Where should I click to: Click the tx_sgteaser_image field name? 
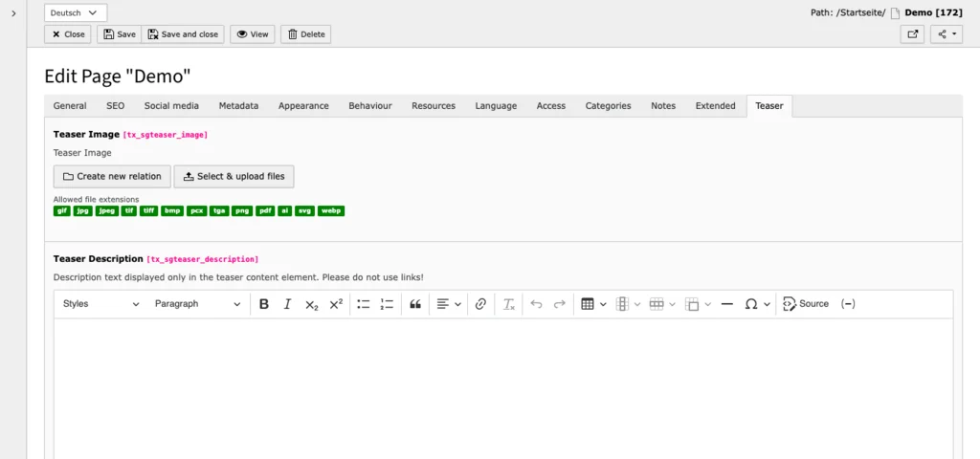click(x=165, y=134)
